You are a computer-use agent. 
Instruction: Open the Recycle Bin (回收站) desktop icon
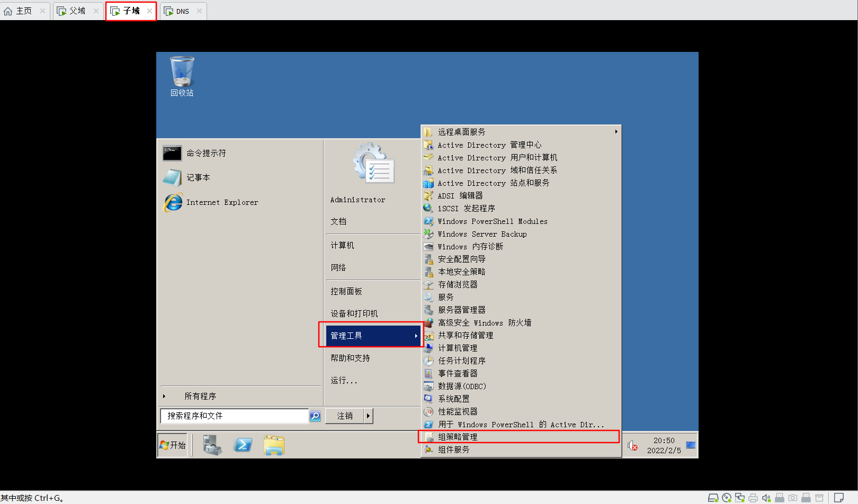click(182, 76)
